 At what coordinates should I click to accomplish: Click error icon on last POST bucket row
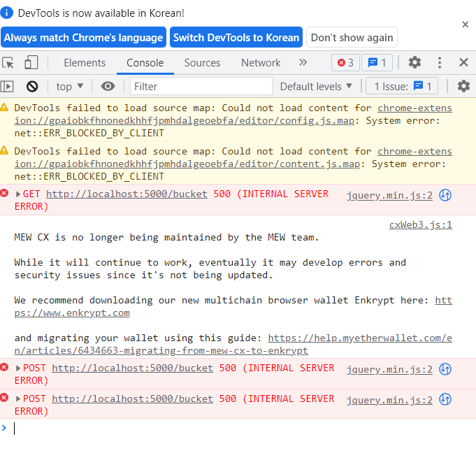tap(4, 398)
